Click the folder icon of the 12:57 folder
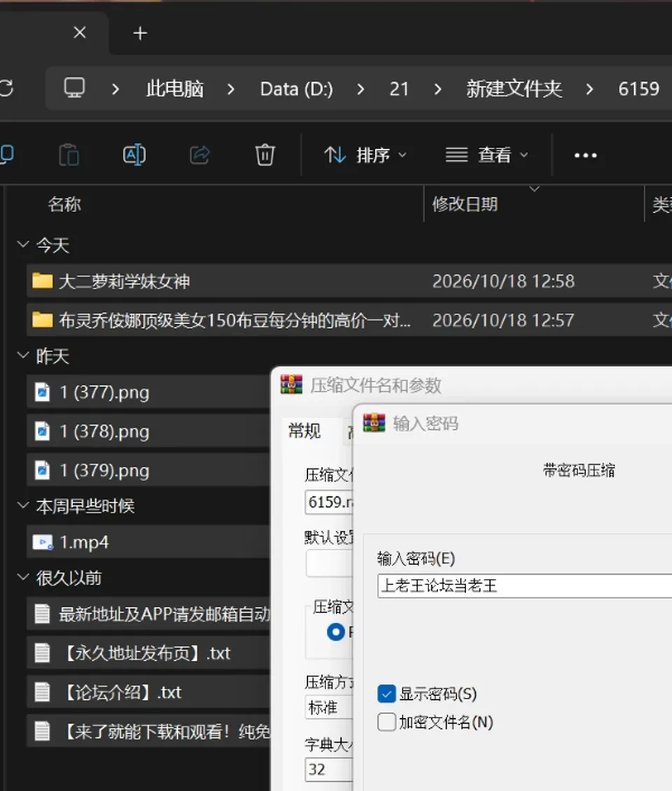Viewport: 672px width, 791px height. click(43, 320)
